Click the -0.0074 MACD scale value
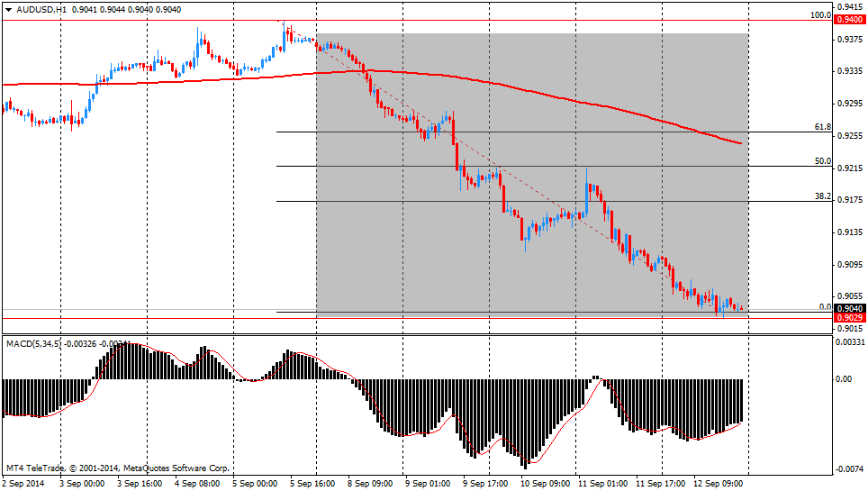This screenshot has height=491, width=868. pos(850,469)
